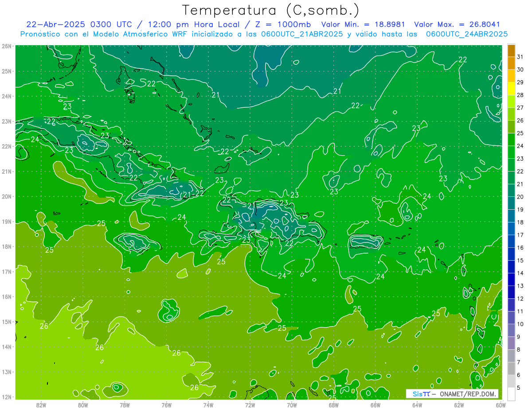Click the '0600UTC_24ABR2025' valid-until time
The width and height of the screenshot is (532, 411).
(x=467, y=34)
